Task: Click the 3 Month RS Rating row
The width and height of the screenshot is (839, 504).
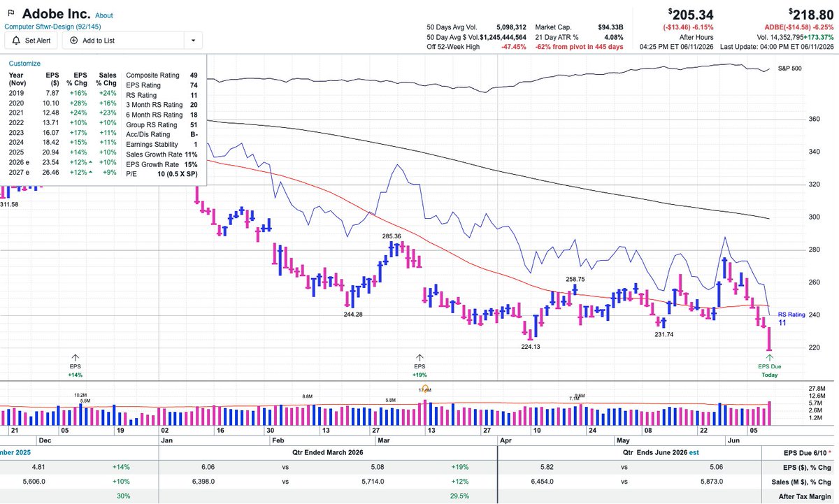Action: click(x=162, y=105)
